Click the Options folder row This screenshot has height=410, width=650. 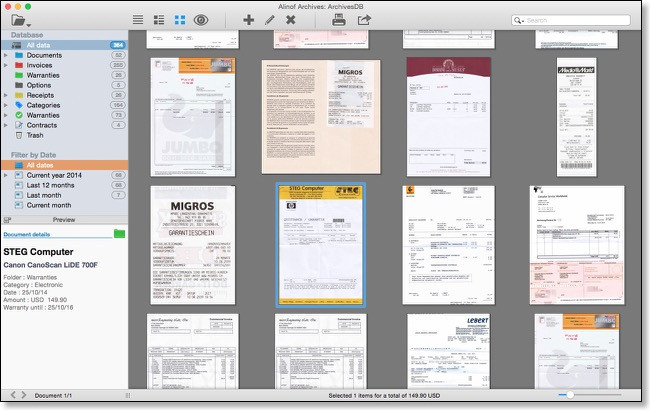(64, 85)
